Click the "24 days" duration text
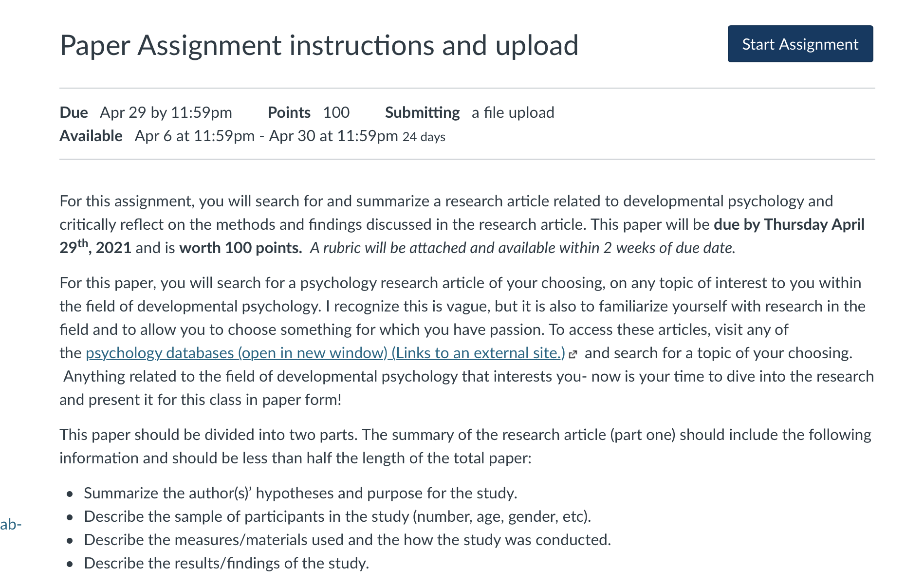The height and width of the screenshot is (586, 924). tap(424, 137)
